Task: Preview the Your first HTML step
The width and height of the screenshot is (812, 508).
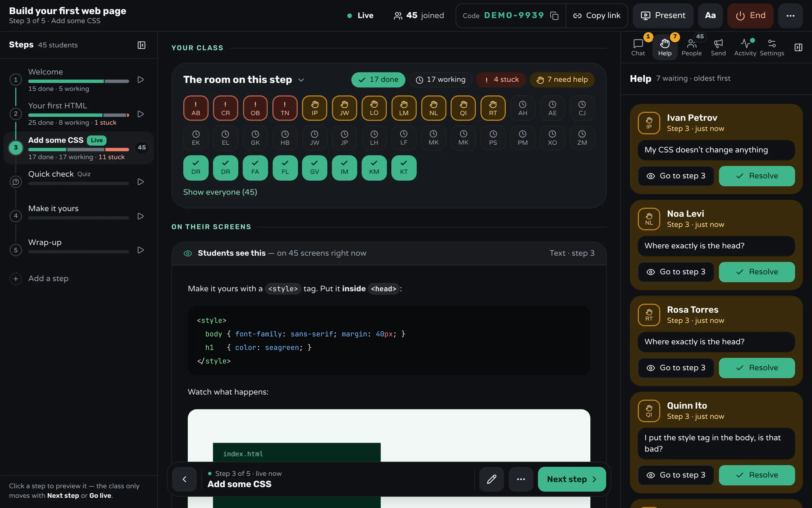Action: click(141, 114)
